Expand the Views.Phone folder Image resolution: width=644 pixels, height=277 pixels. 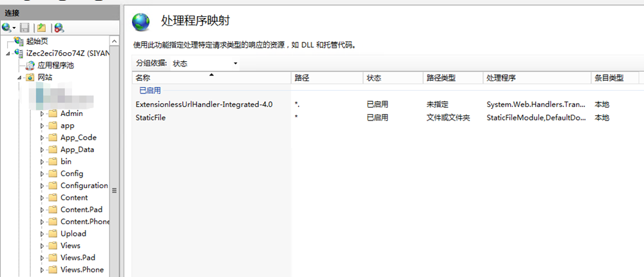pyautogui.click(x=42, y=270)
